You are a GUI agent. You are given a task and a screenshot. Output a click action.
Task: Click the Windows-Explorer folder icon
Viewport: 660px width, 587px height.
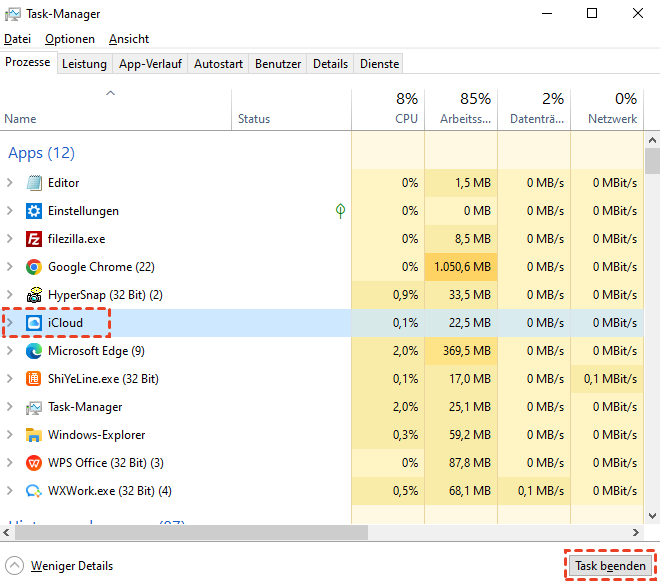[x=34, y=435]
